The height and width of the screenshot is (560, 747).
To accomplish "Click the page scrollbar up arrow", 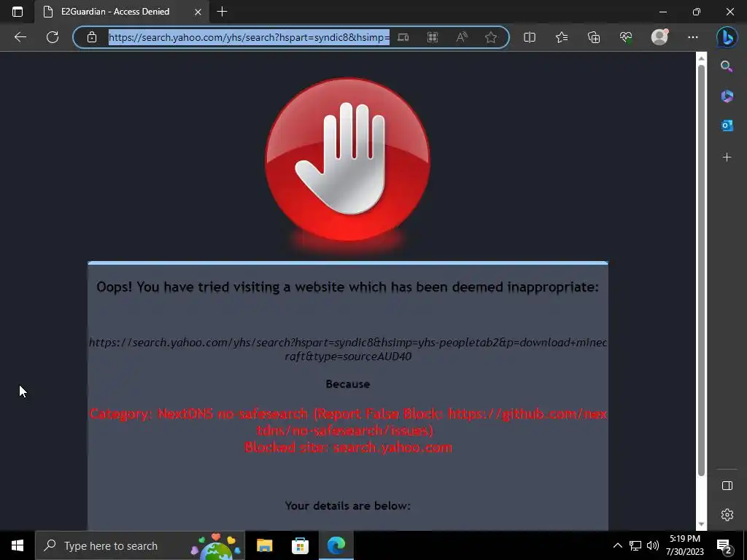I will click(x=701, y=58).
